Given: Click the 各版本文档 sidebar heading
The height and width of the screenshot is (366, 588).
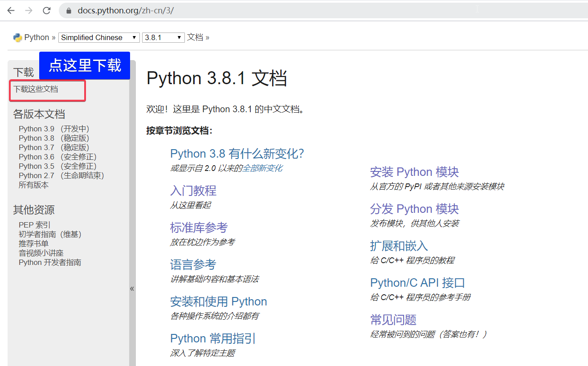Looking at the screenshot, I should [x=39, y=114].
